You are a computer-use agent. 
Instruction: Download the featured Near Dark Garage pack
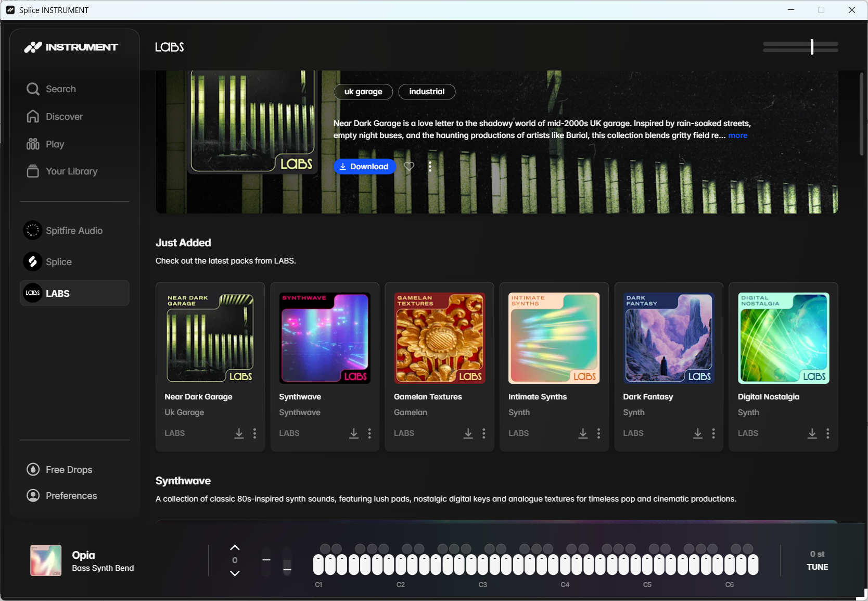coord(365,167)
